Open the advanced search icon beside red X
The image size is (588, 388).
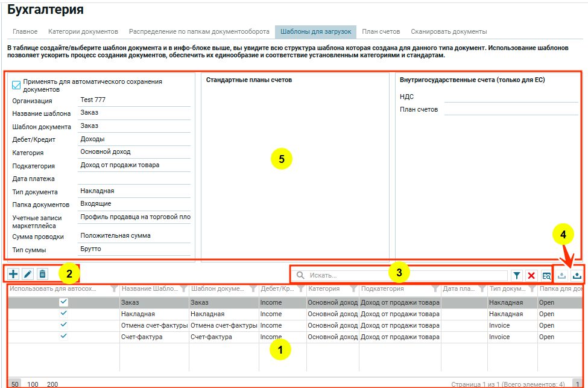[x=546, y=275]
